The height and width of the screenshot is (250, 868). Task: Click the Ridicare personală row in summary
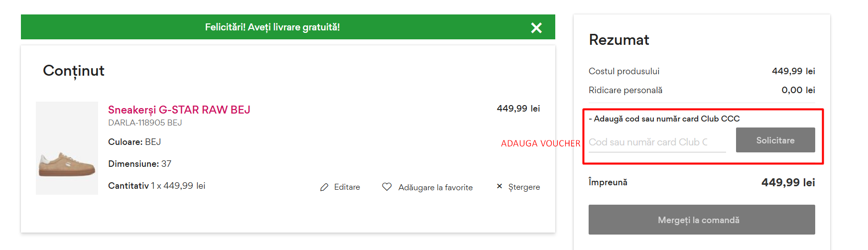point(625,90)
